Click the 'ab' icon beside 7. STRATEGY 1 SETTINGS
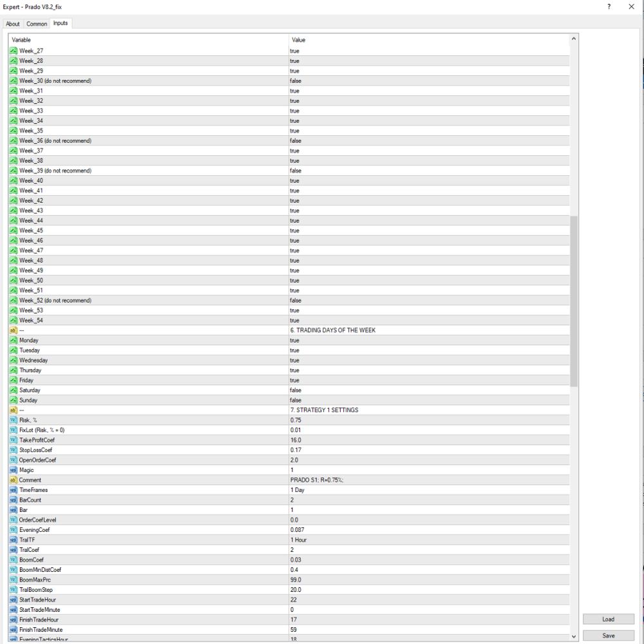644x644 pixels. (x=13, y=410)
